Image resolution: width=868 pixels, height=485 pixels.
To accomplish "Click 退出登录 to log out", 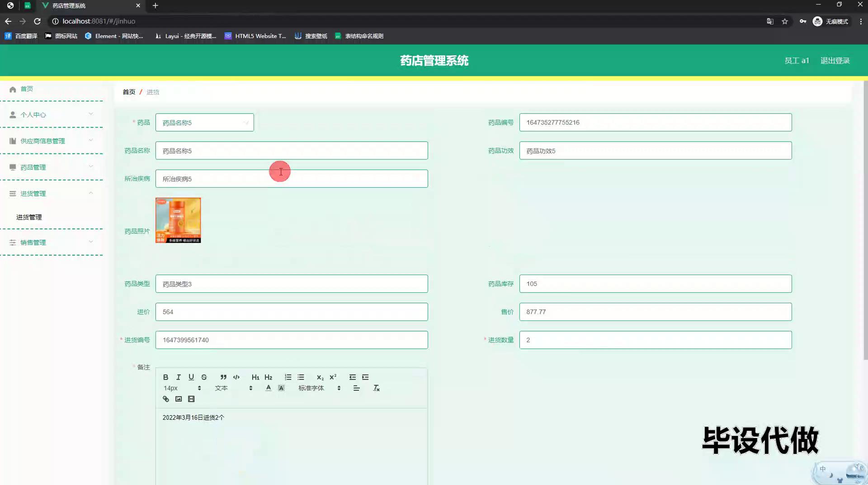I will (x=835, y=60).
